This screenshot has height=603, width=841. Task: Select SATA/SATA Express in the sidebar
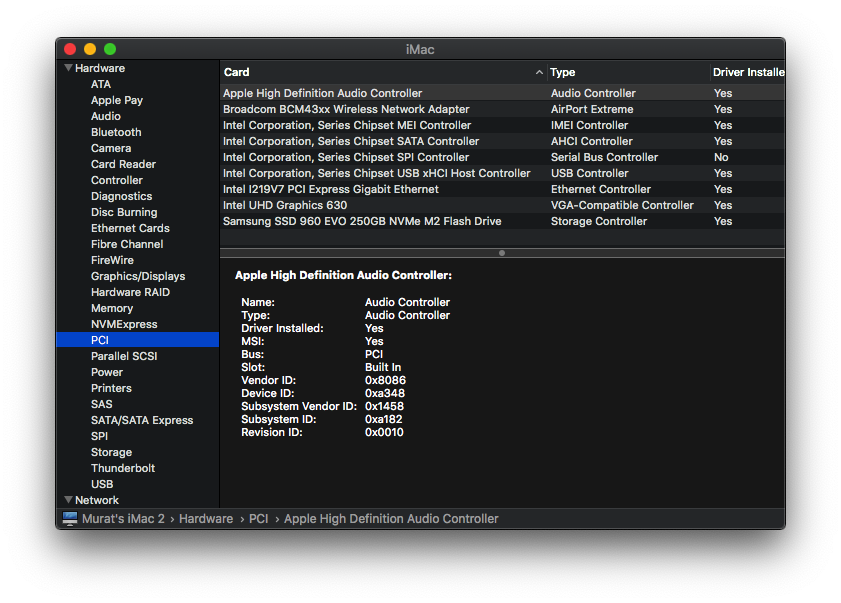pos(142,420)
